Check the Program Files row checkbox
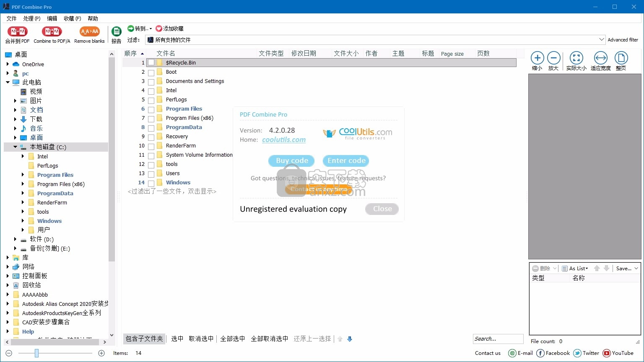 151,110
